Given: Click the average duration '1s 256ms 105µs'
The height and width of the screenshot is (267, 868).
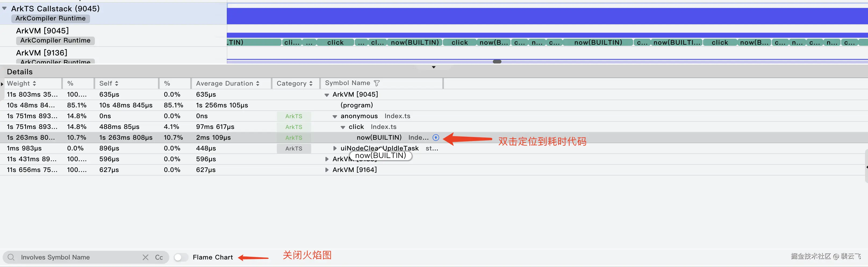Looking at the screenshot, I should [222, 105].
